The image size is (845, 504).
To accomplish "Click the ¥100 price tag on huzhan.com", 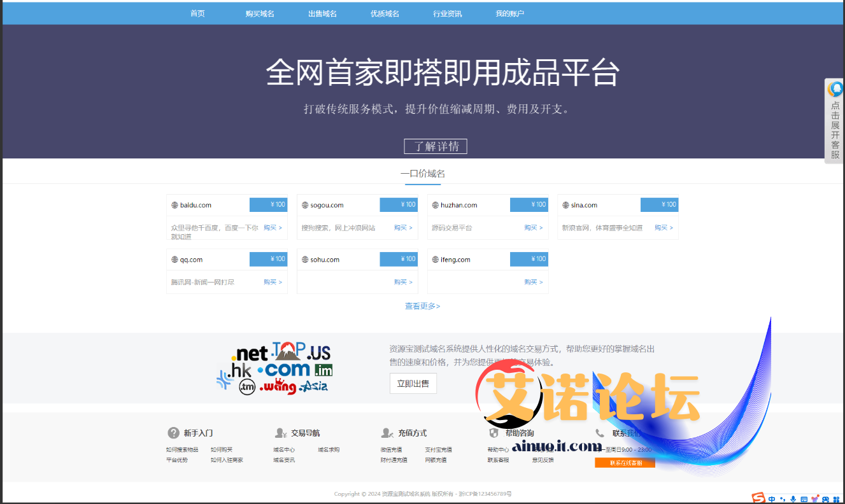I will 529,205.
